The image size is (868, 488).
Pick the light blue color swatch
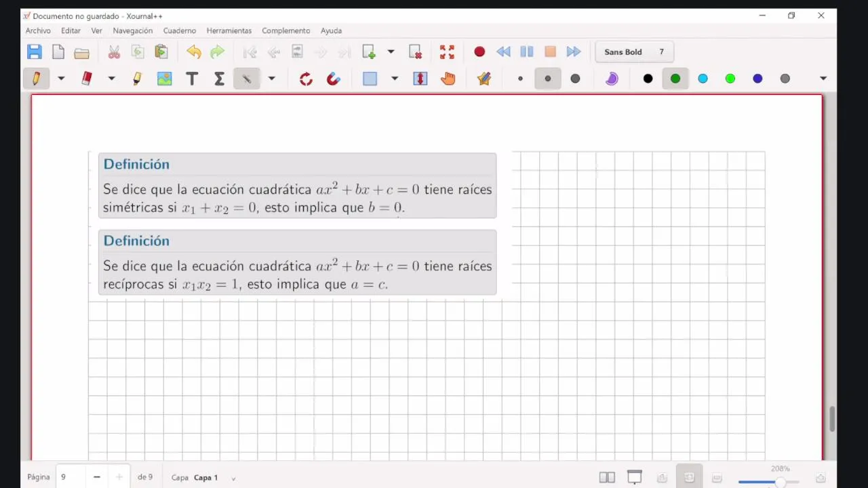[x=703, y=79]
